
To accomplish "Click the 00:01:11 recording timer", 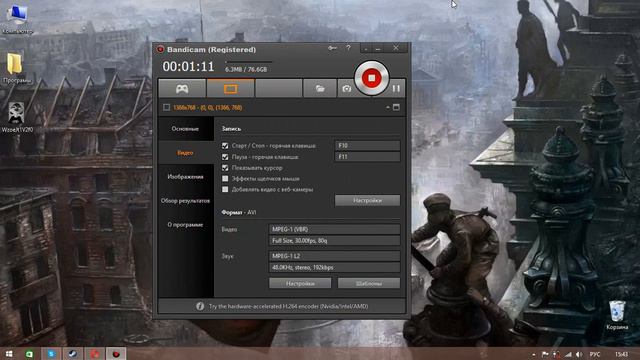I will coord(188,67).
